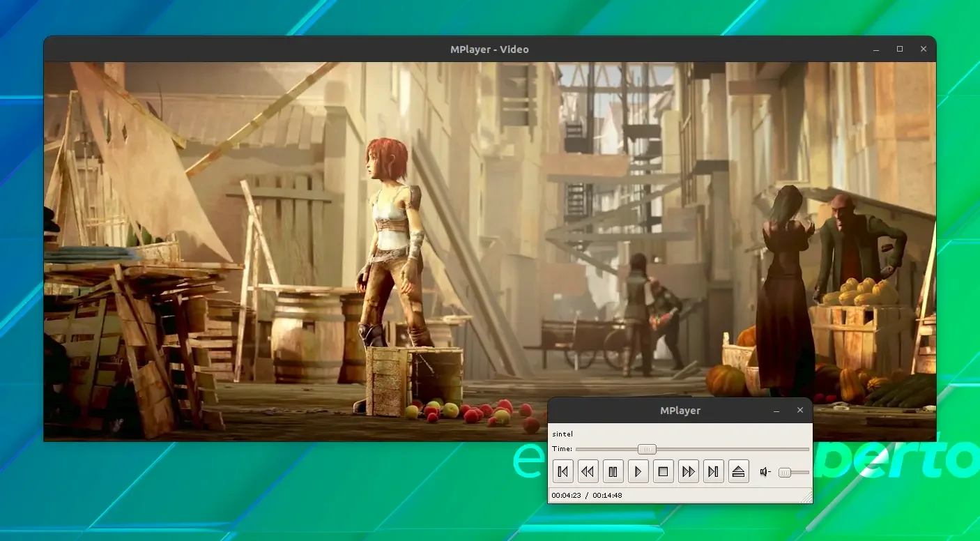This screenshot has width=980, height=541.
Task: Rewind the video with the double-left arrows
Action: coord(588,472)
